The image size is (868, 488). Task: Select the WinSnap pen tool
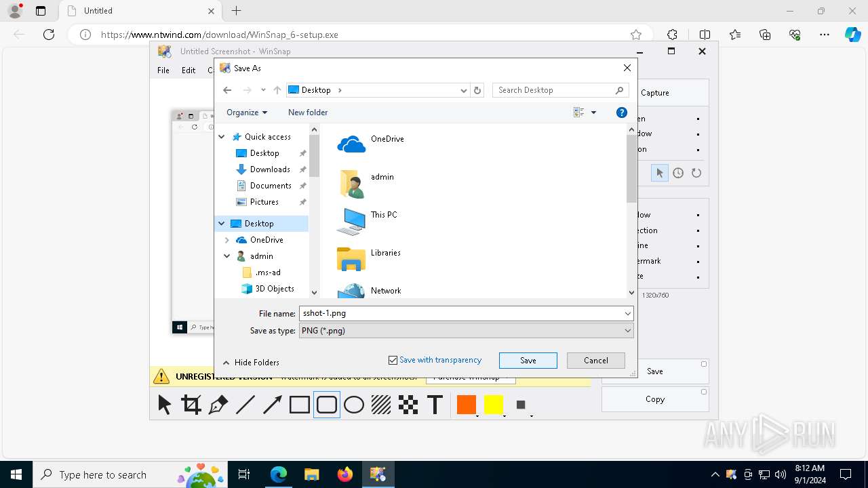218,405
